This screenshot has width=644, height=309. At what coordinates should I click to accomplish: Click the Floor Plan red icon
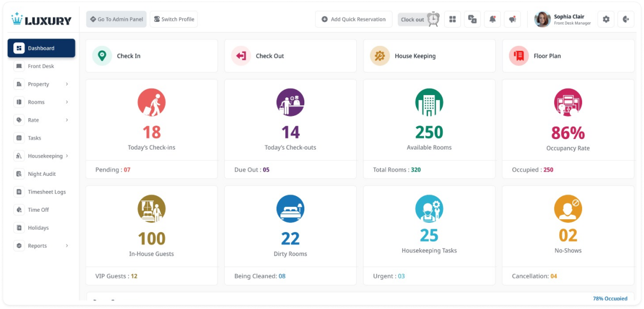[x=519, y=56]
